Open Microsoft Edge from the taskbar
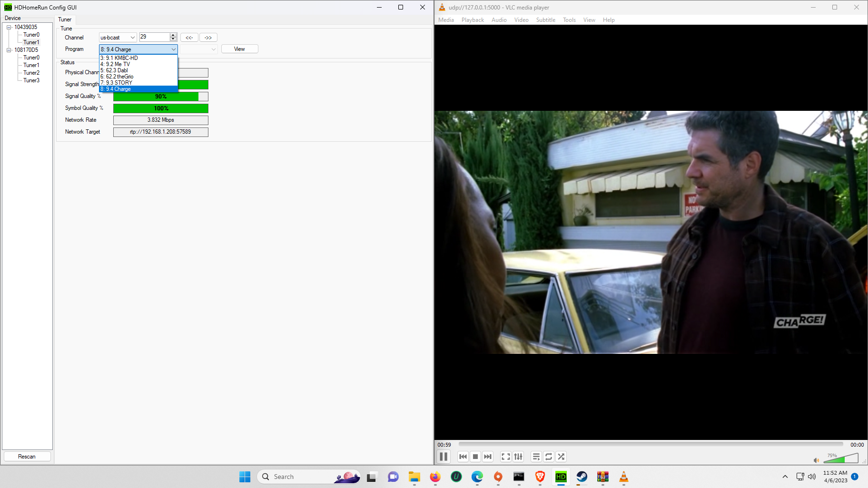This screenshot has width=868, height=488. pos(477,477)
